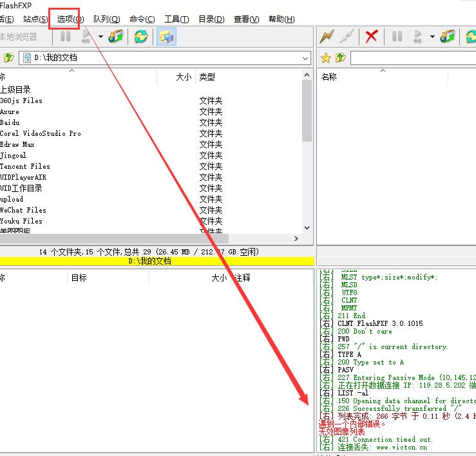Select the Edraw Max folder
Screen dimensions: 476x456
point(17,144)
